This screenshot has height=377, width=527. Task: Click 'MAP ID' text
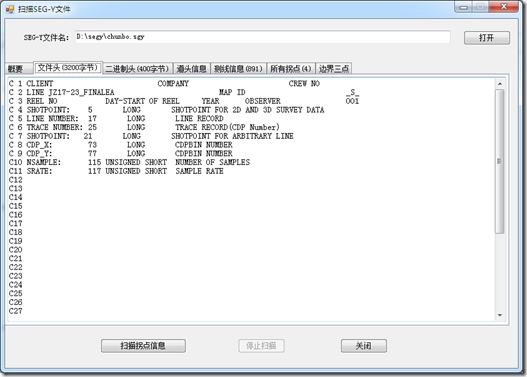232,92
